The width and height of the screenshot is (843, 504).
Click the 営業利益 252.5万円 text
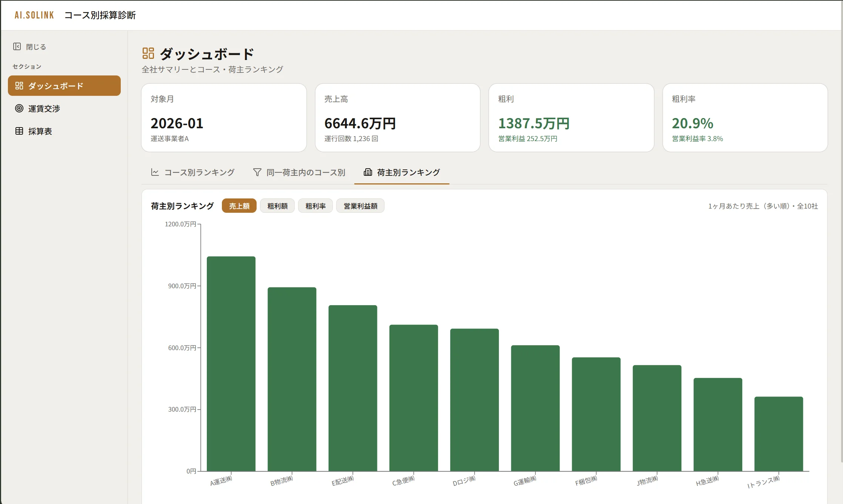tap(528, 138)
